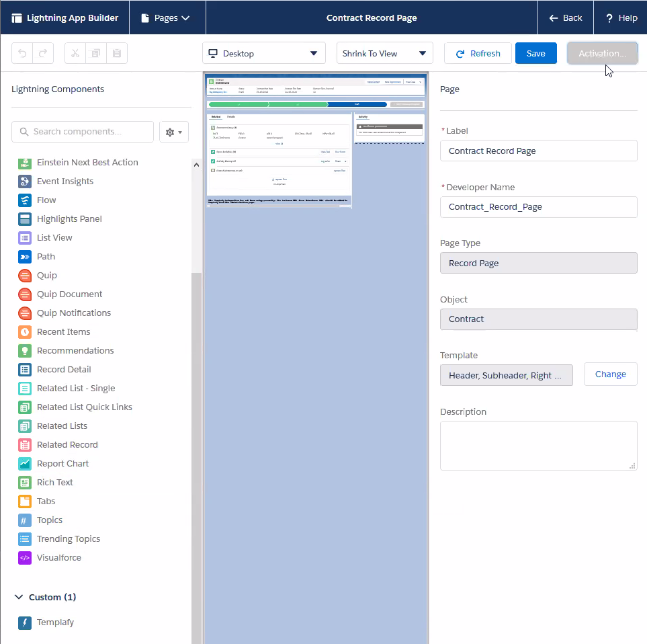Click the Page panel heading
This screenshot has height=644, width=647.
(x=449, y=89)
